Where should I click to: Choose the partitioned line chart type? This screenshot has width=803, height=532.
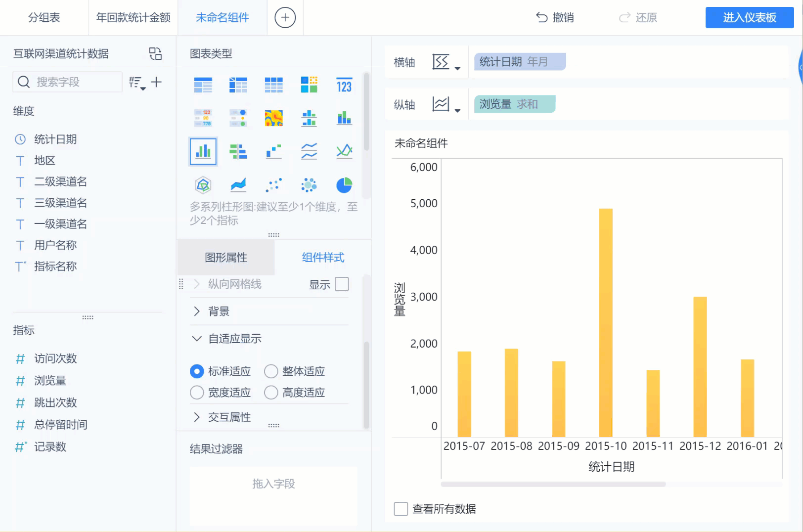click(309, 151)
